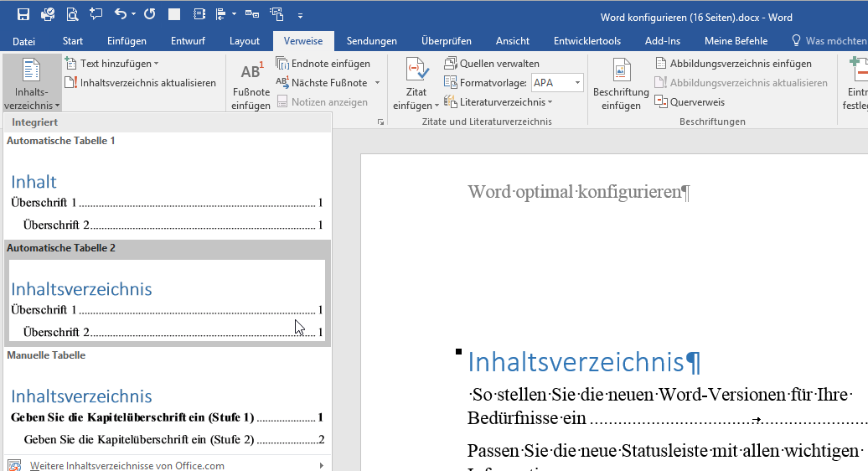The height and width of the screenshot is (471, 868).
Task: Click the TOC entry 'Passen Sie die neue Statusleiste'
Action: click(664, 451)
